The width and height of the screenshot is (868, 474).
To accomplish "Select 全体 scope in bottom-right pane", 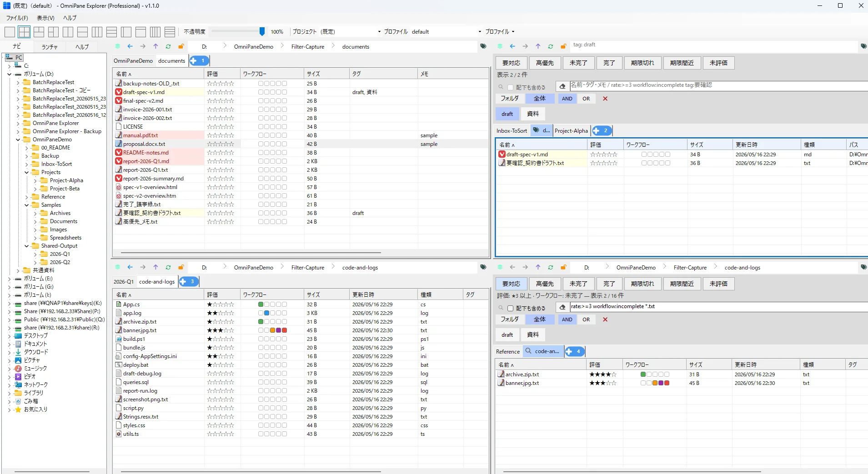I will (540, 319).
